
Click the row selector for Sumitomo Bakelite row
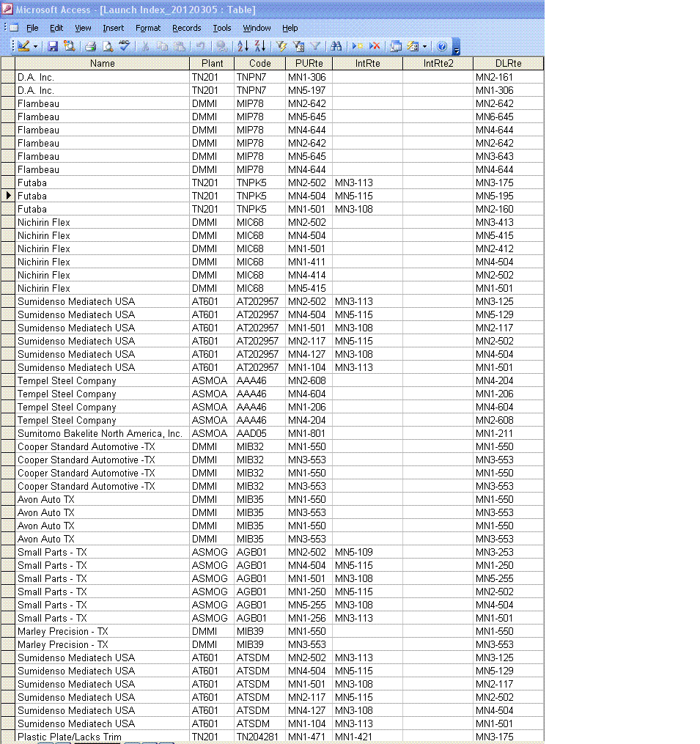point(8,433)
